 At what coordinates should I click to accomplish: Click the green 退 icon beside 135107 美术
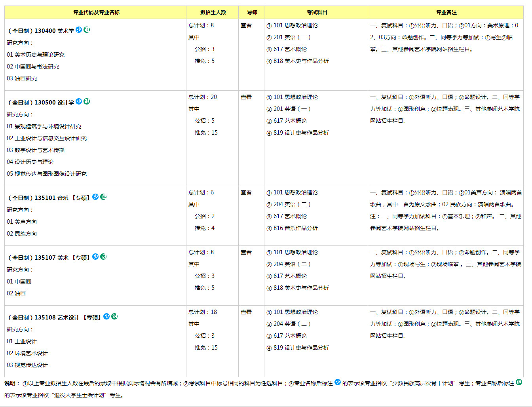(x=103, y=257)
